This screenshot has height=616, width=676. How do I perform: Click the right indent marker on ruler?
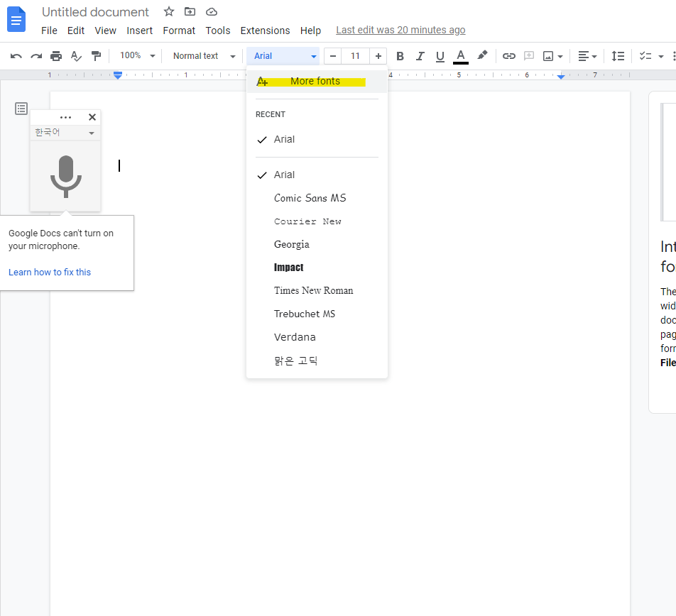(560, 76)
